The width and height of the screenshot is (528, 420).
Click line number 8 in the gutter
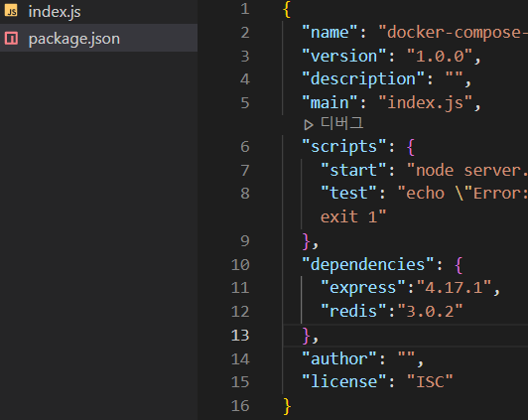(x=245, y=194)
